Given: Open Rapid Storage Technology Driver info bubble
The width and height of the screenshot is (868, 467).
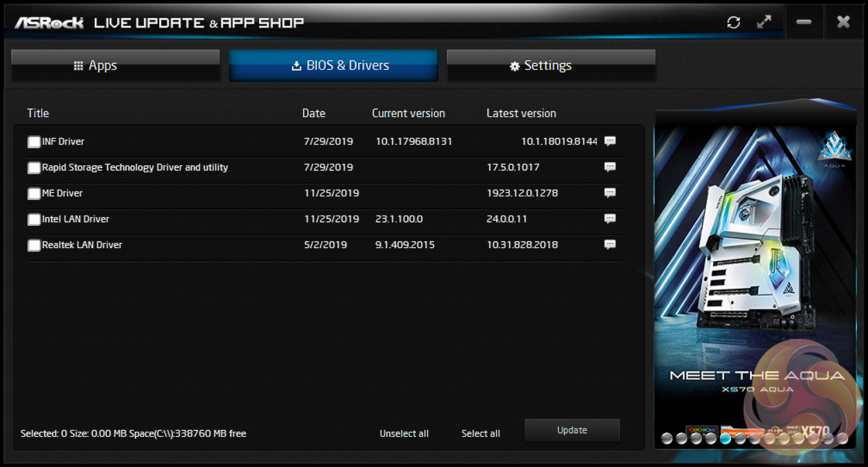Looking at the screenshot, I should [610, 167].
